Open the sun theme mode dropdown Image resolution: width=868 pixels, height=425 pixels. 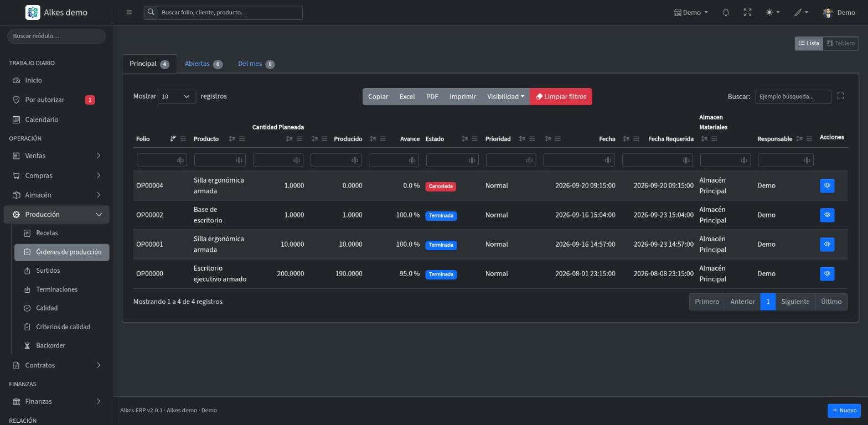click(772, 12)
